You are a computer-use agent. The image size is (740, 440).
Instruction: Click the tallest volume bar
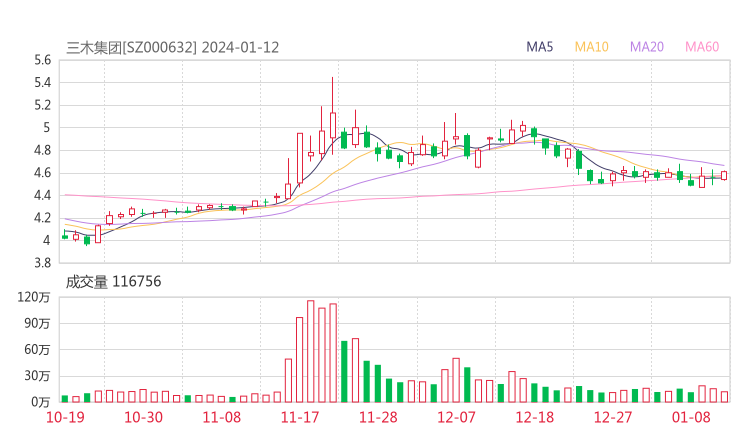(x=311, y=351)
